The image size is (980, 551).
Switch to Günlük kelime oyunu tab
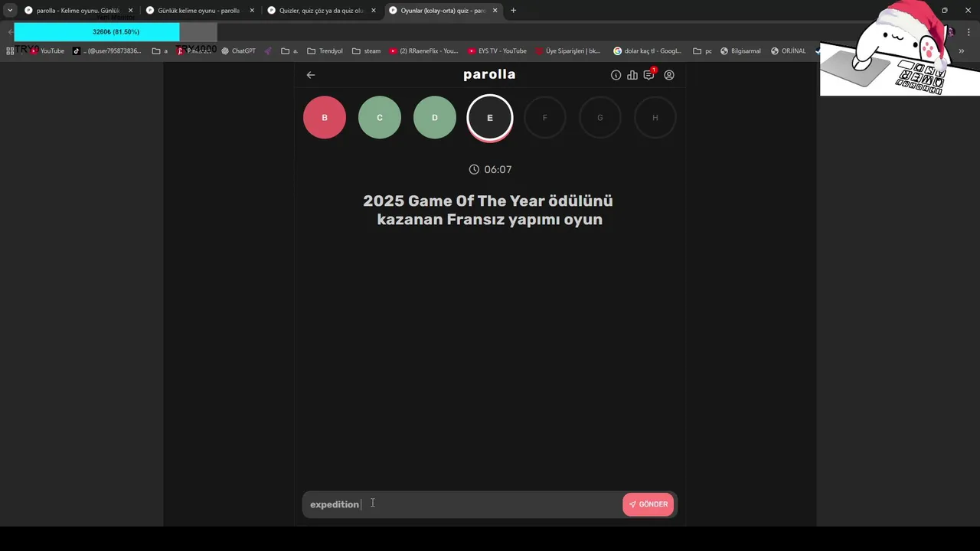[198, 11]
